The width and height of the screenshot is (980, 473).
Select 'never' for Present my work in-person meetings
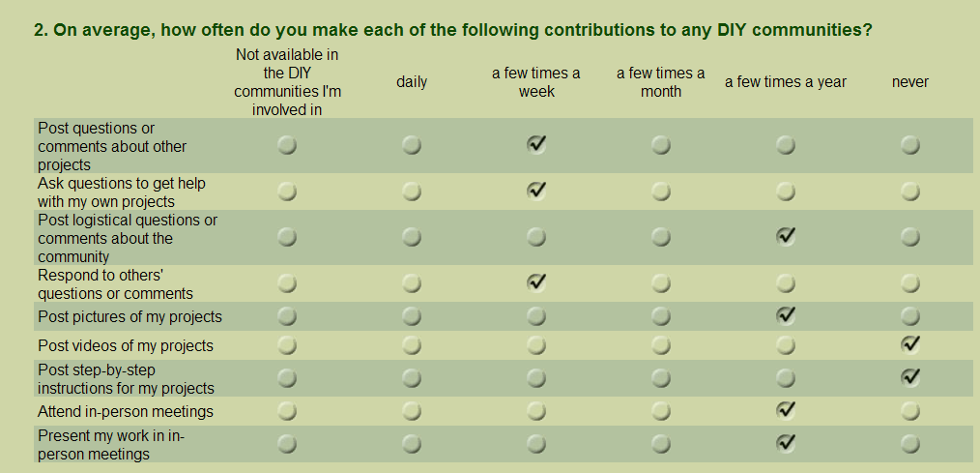910,444
